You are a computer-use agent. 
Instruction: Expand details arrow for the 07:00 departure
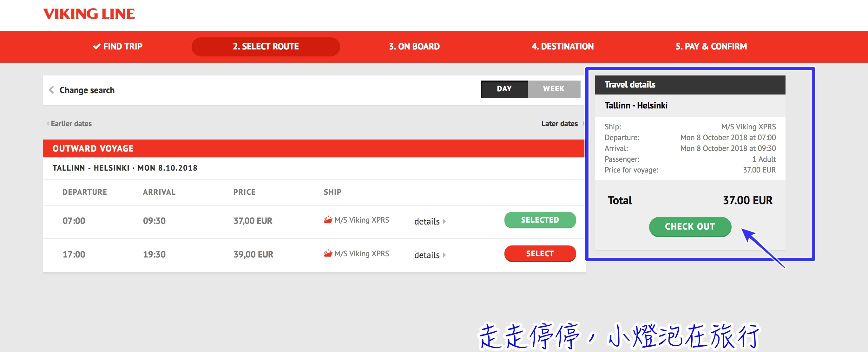[444, 221]
